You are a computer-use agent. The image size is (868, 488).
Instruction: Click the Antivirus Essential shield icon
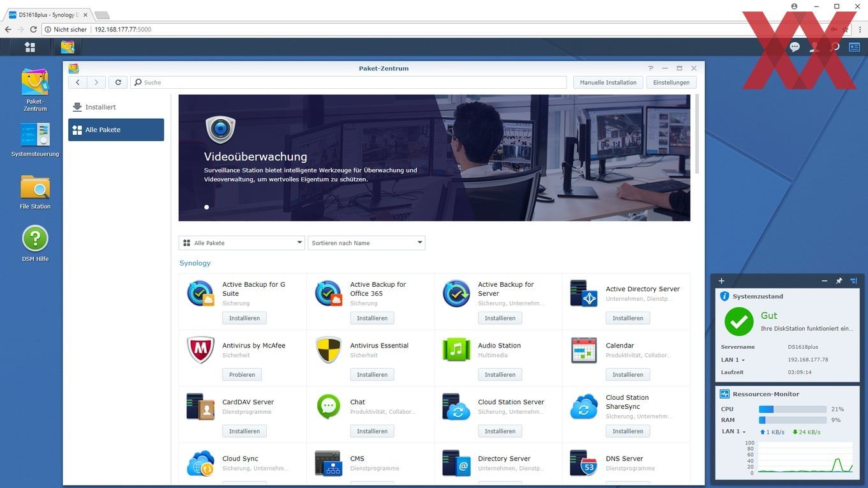328,350
